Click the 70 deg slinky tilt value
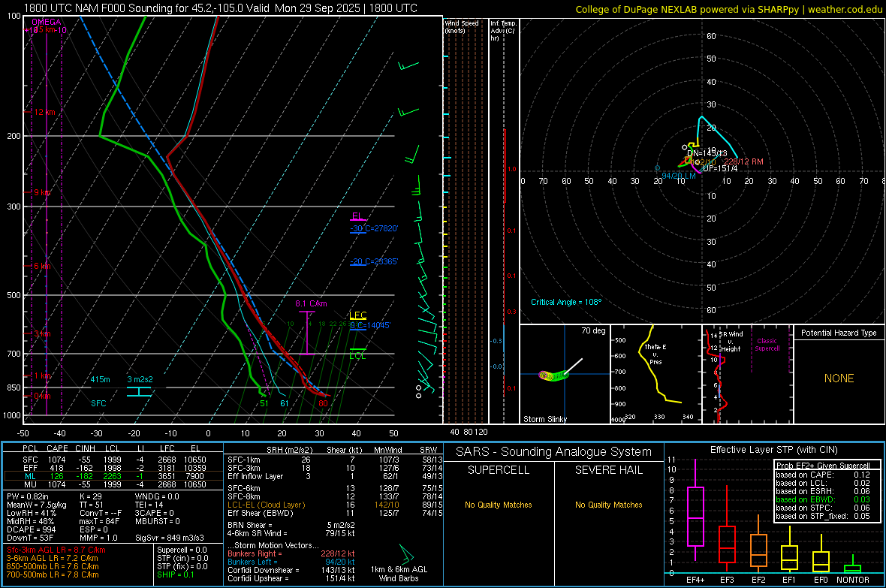This screenshot has height=588, width=886. (593, 330)
